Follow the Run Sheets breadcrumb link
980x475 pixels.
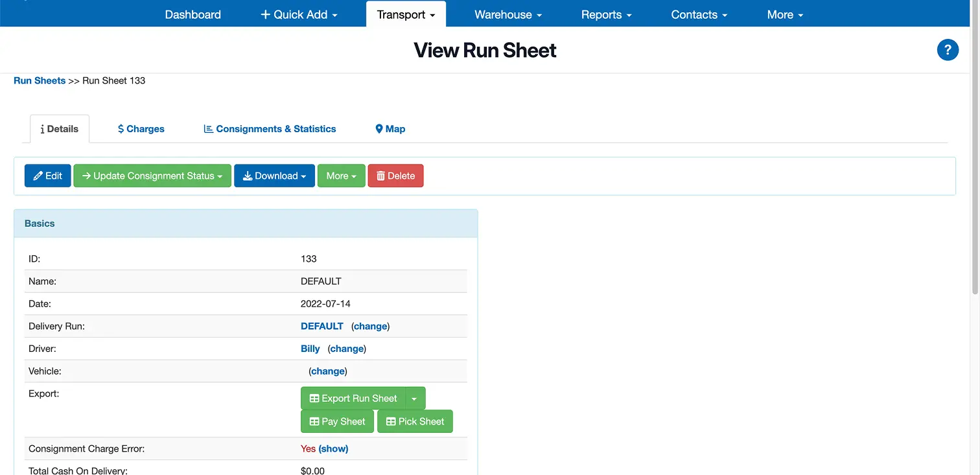click(40, 80)
